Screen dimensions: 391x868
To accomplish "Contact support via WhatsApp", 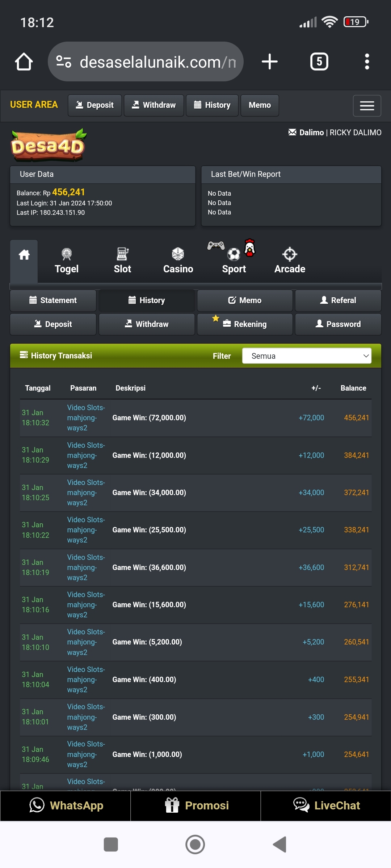I will coord(66,805).
